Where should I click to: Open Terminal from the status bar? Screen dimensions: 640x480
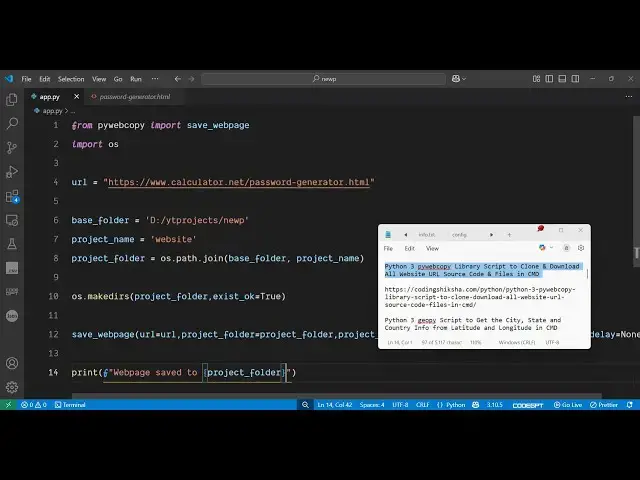pyautogui.click(x=70, y=405)
